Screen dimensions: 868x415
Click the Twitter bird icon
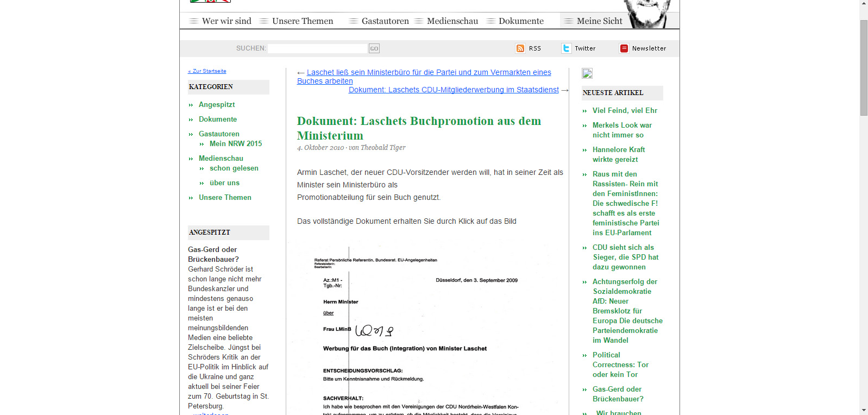[566, 48]
